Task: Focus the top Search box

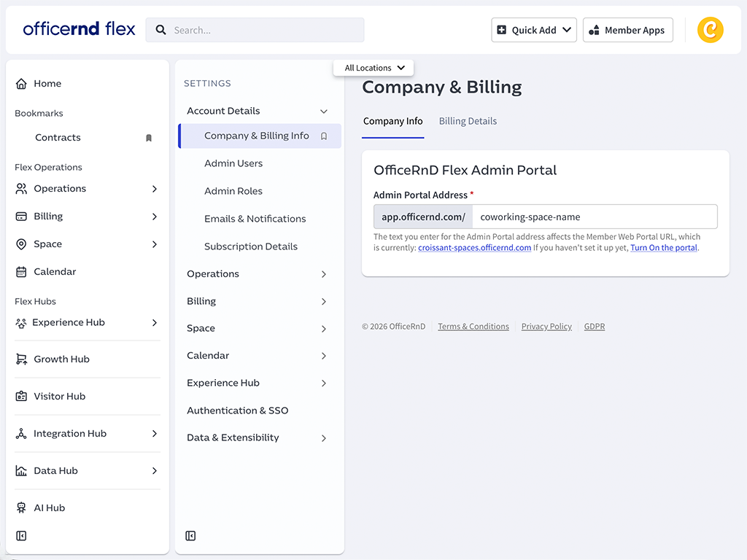Action: tap(255, 30)
